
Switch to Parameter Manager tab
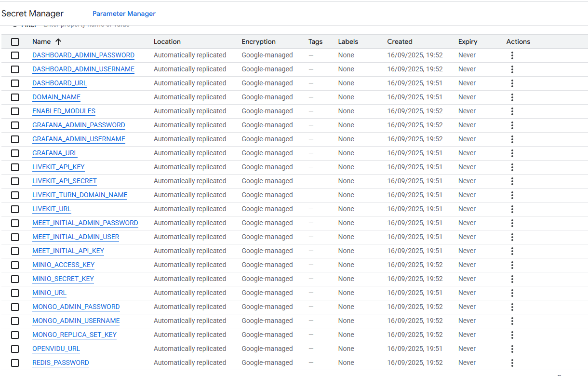coord(124,14)
